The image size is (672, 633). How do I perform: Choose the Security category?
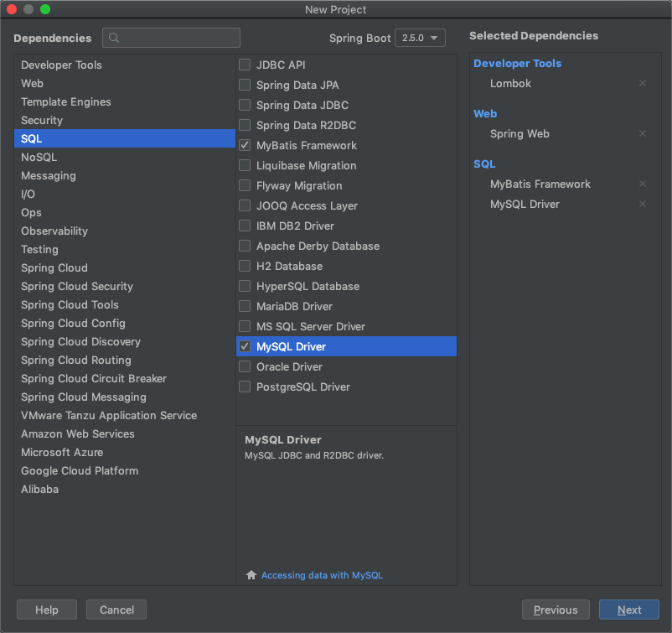click(125, 120)
